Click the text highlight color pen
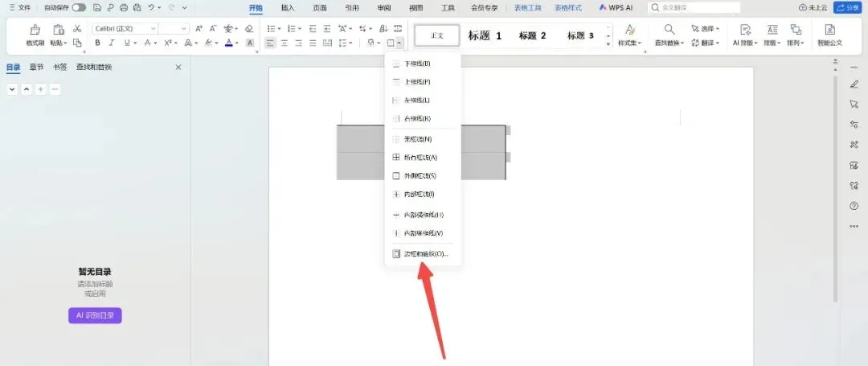The height and width of the screenshot is (366, 868). (208, 43)
